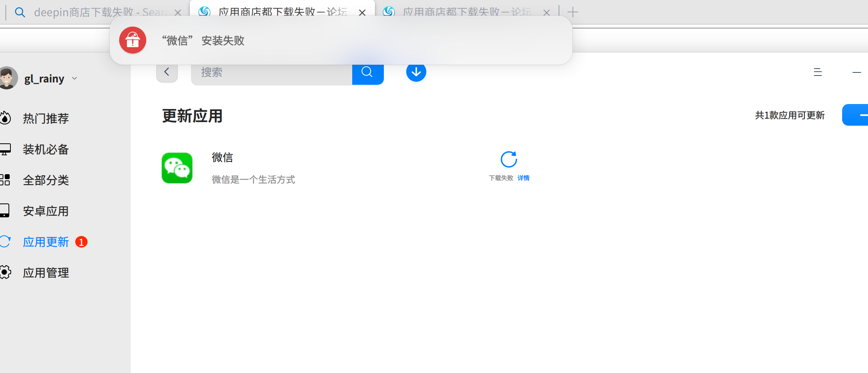Open a new browser tab
Screen dimensions: 868x373
pos(573,12)
